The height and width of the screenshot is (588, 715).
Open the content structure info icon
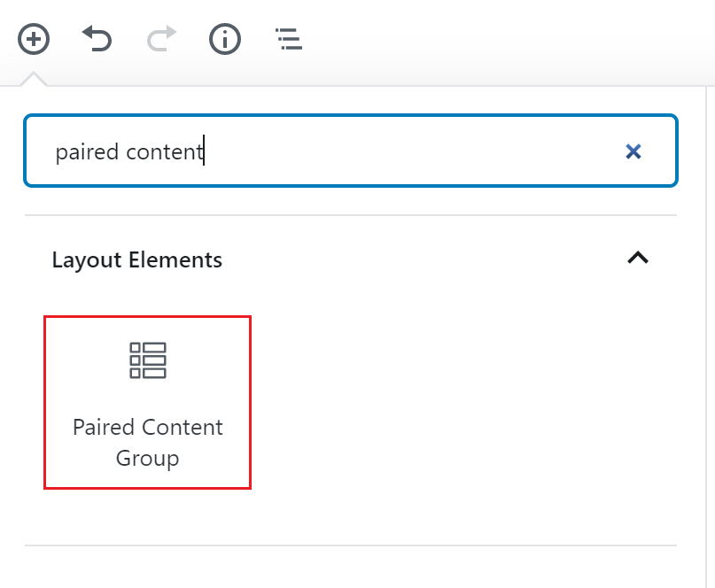(225, 39)
